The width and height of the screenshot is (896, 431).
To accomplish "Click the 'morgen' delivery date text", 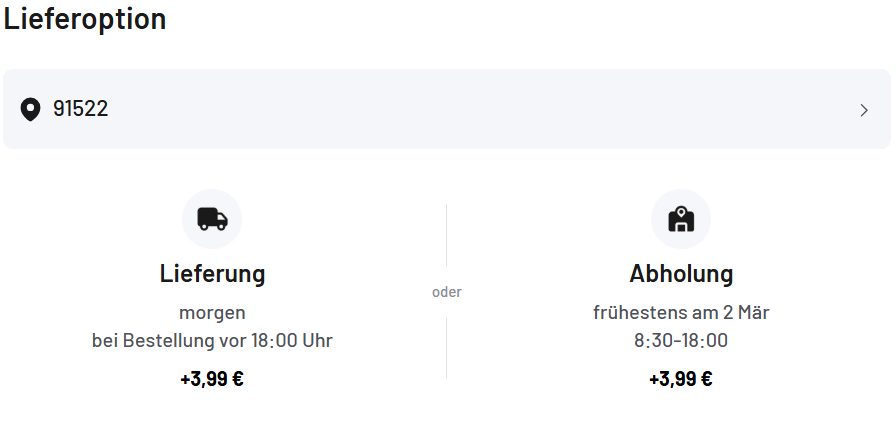I will click(212, 312).
